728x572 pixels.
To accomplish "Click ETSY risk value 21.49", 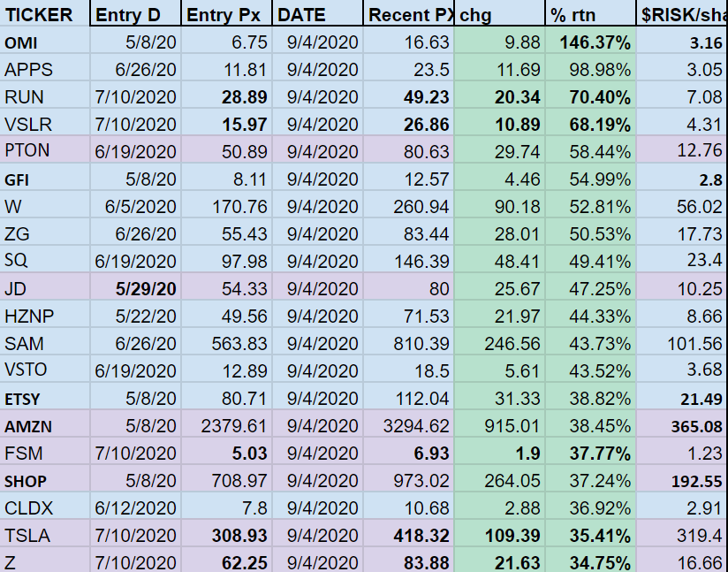I will [682, 396].
